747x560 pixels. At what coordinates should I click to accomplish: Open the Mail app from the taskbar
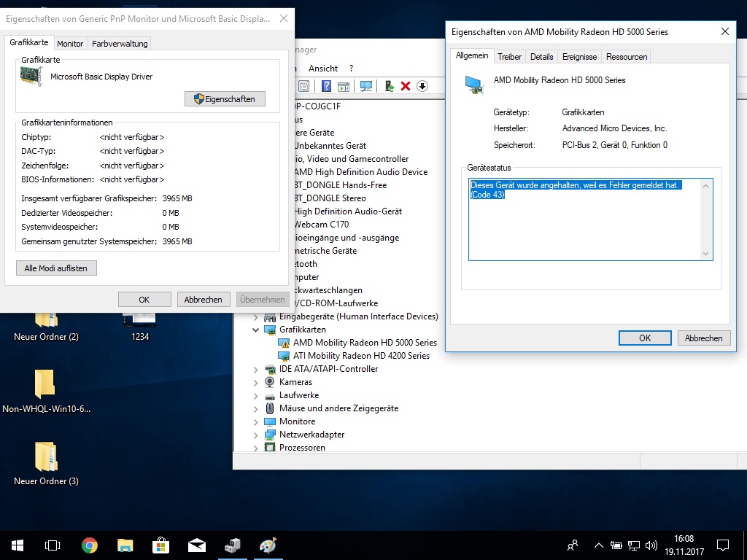point(197,545)
